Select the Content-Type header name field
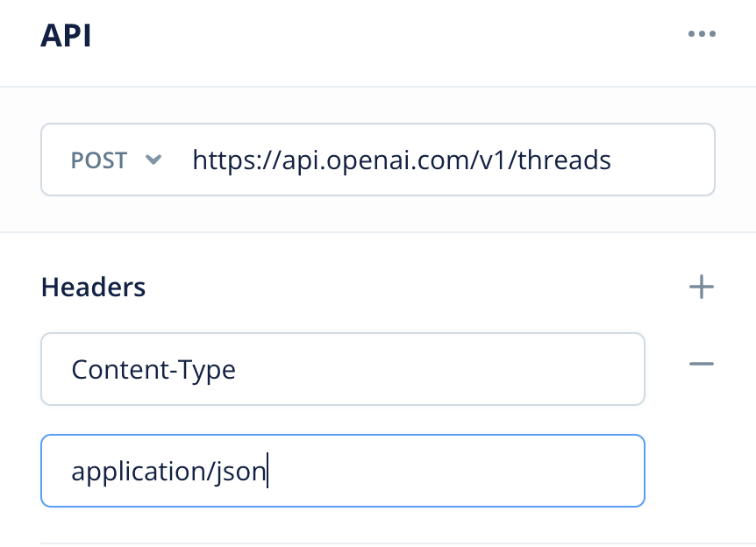 pyautogui.click(x=343, y=369)
